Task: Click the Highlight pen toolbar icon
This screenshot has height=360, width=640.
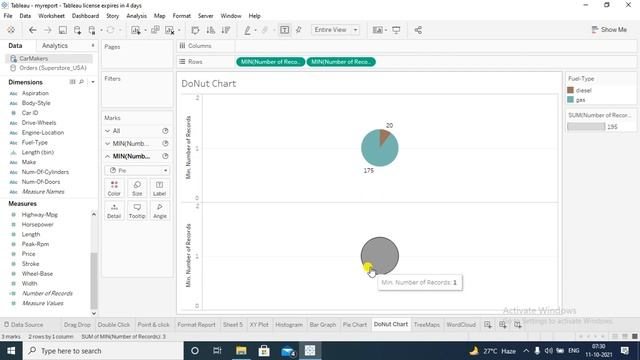Action: 247,30
